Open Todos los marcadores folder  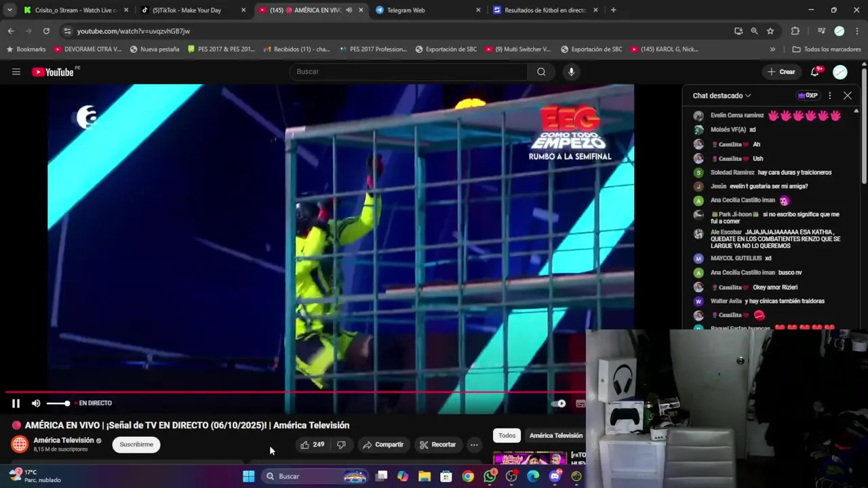point(827,49)
